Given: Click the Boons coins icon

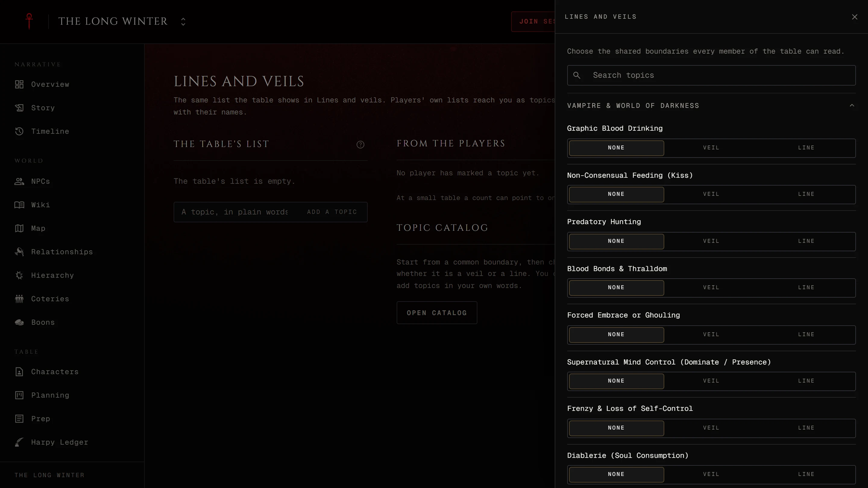Looking at the screenshot, I should pyautogui.click(x=19, y=322).
